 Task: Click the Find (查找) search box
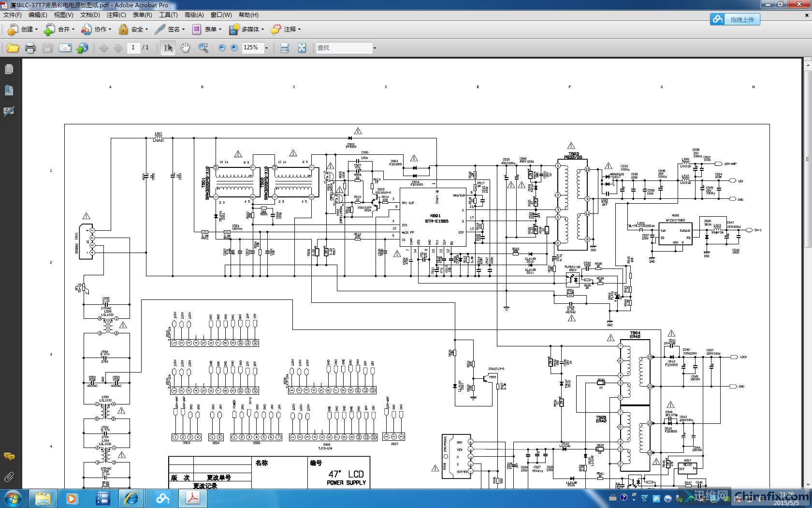point(344,48)
